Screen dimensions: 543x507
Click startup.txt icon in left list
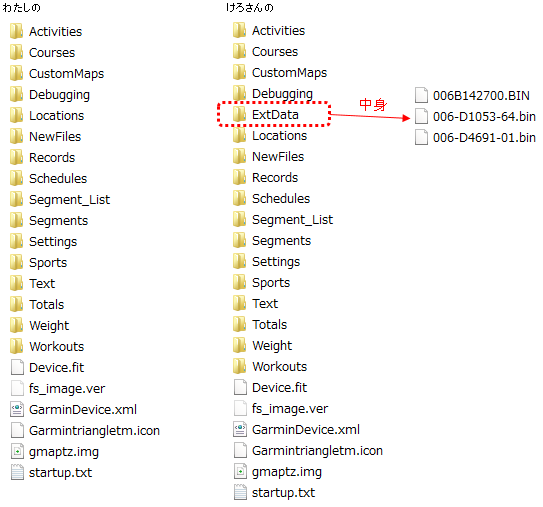pyautogui.click(x=17, y=472)
